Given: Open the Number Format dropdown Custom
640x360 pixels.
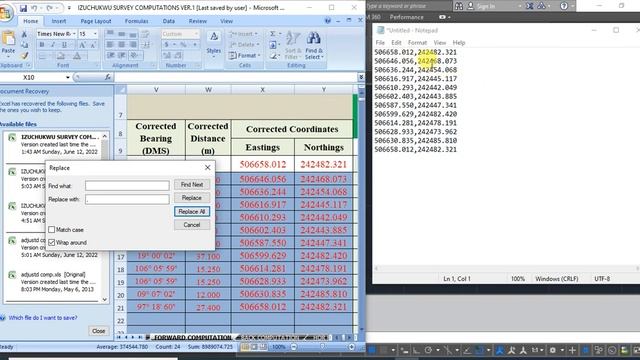Looking at the screenshot, I should 196,34.
